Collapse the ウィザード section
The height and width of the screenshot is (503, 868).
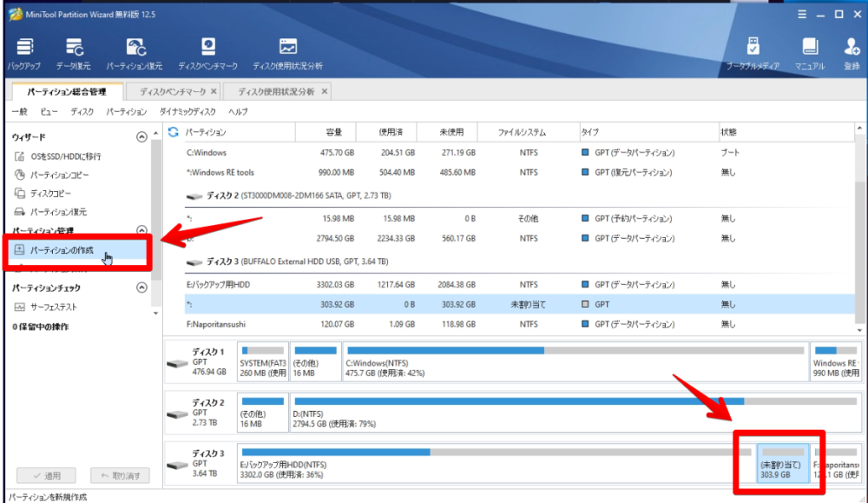pos(141,137)
